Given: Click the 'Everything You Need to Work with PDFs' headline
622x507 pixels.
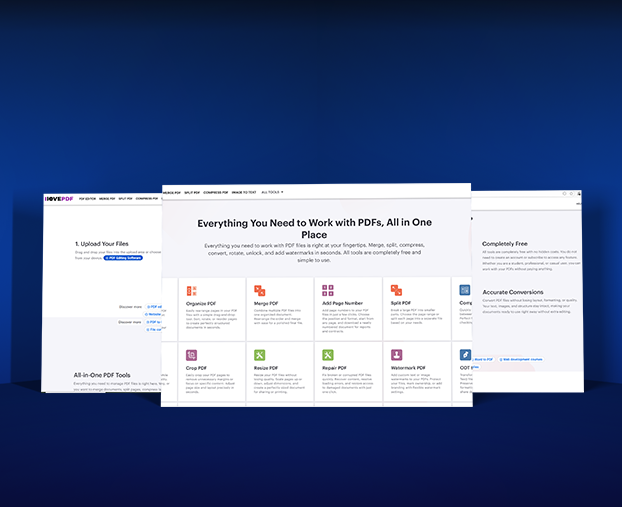Looking at the screenshot, I should pos(314,229).
